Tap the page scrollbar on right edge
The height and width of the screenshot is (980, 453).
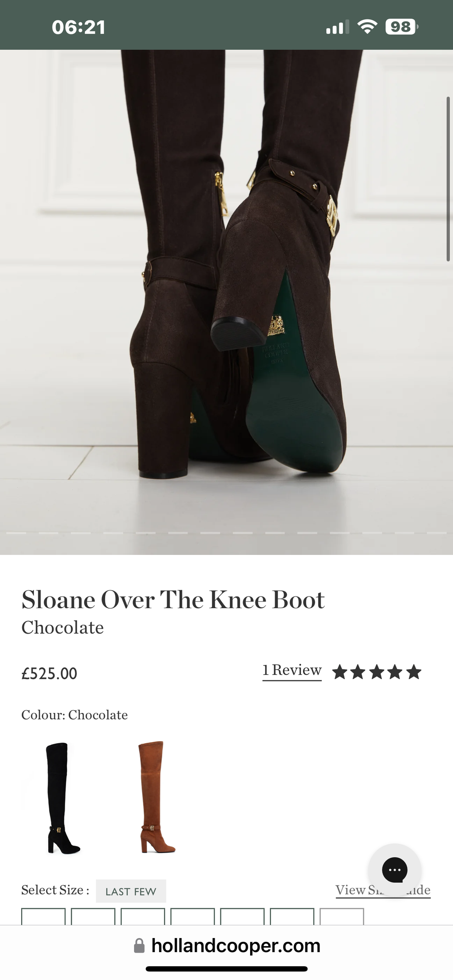coord(448,179)
